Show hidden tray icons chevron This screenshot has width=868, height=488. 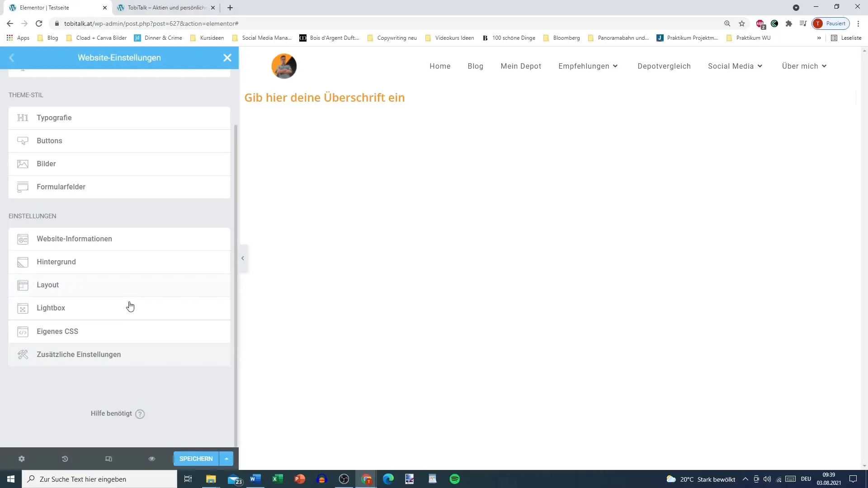(x=745, y=479)
